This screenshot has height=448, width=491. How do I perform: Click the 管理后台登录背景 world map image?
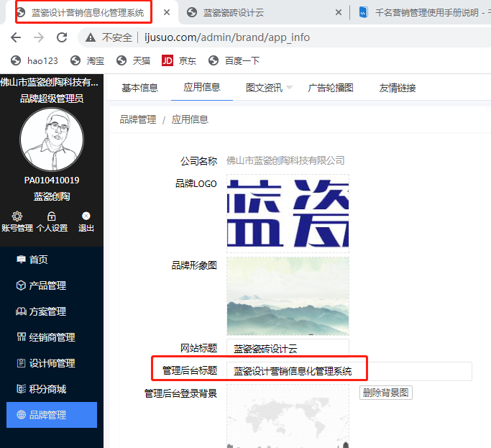pyautogui.click(x=288, y=416)
